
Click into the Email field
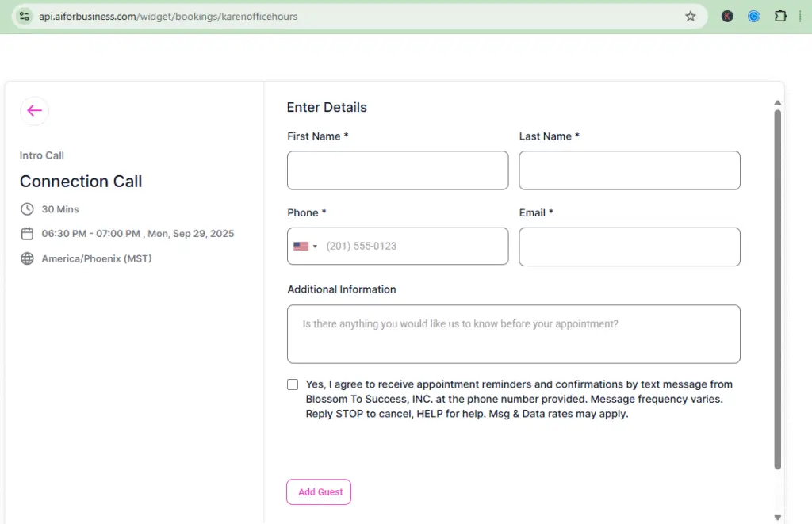[629, 247]
